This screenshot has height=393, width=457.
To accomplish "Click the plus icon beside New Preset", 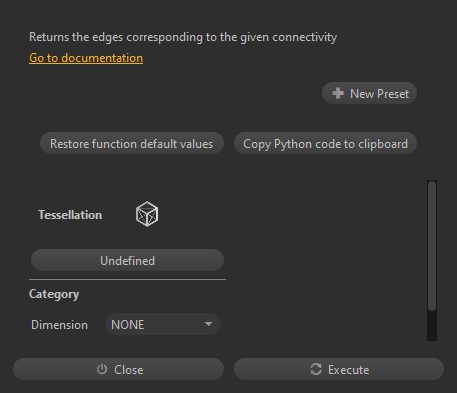I will pos(338,93).
